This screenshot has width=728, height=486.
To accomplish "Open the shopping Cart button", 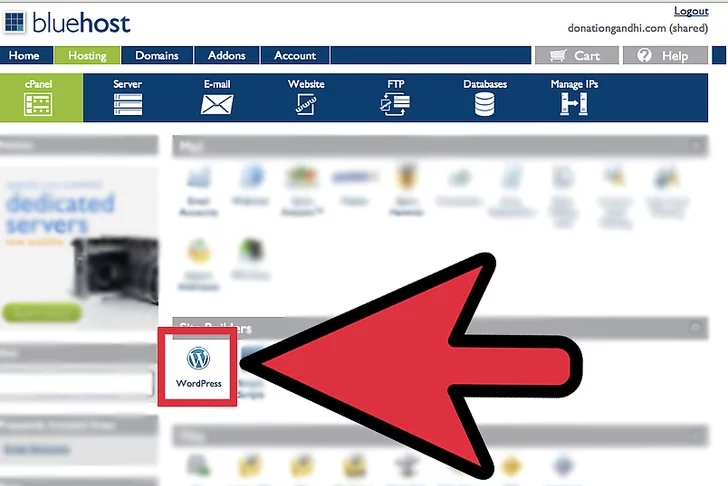I will pyautogui.click(x=576, y=56).
